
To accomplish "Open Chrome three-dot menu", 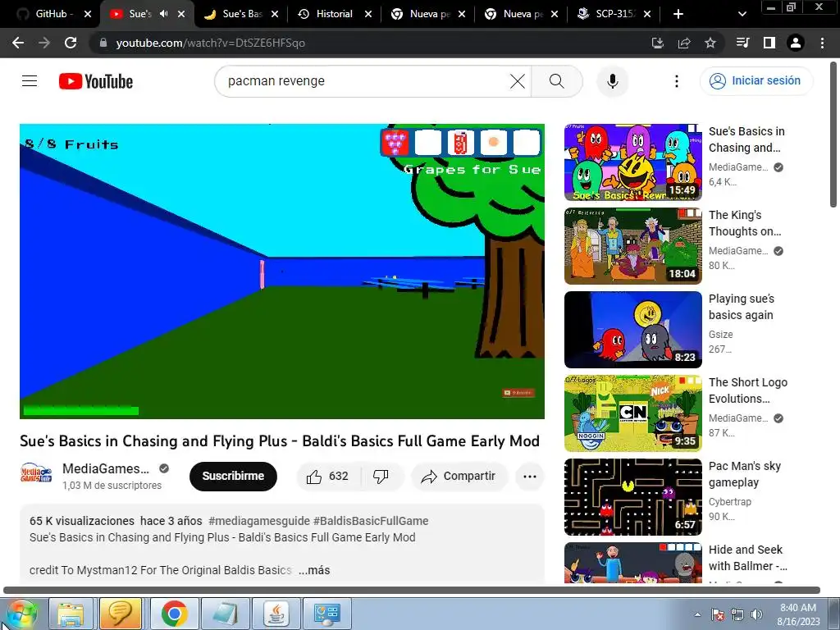I will (x=822, y=43).
